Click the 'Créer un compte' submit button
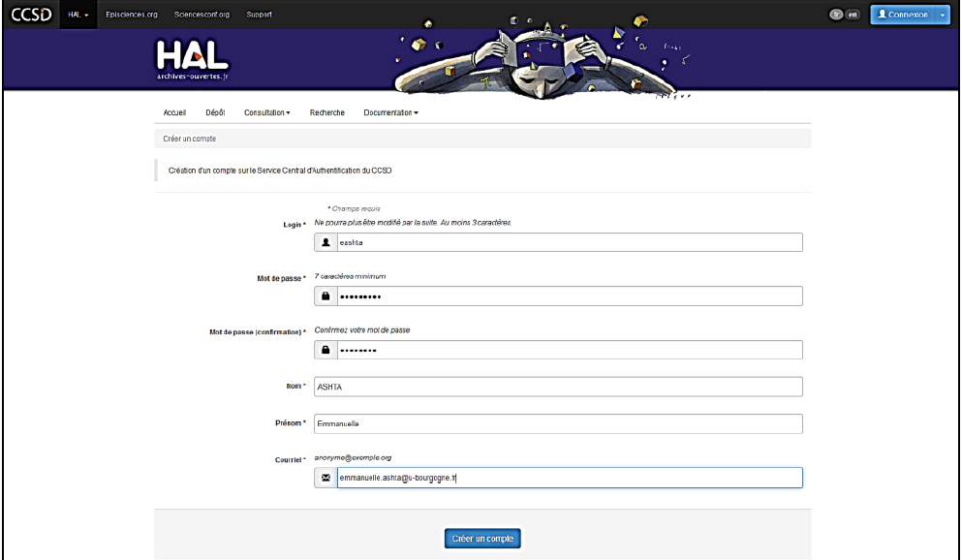This screenshot has width=962, height=560. click(x=482, y=539)
